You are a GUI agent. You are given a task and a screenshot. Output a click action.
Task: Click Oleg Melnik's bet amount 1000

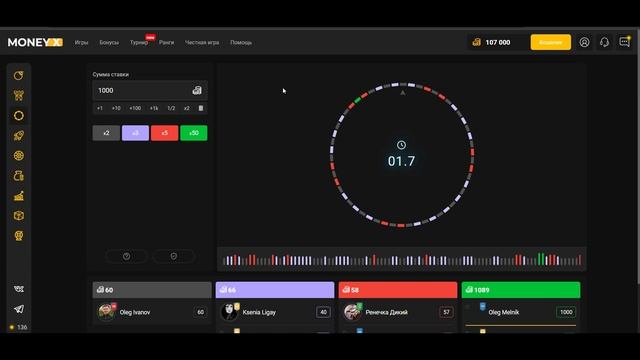566,312
